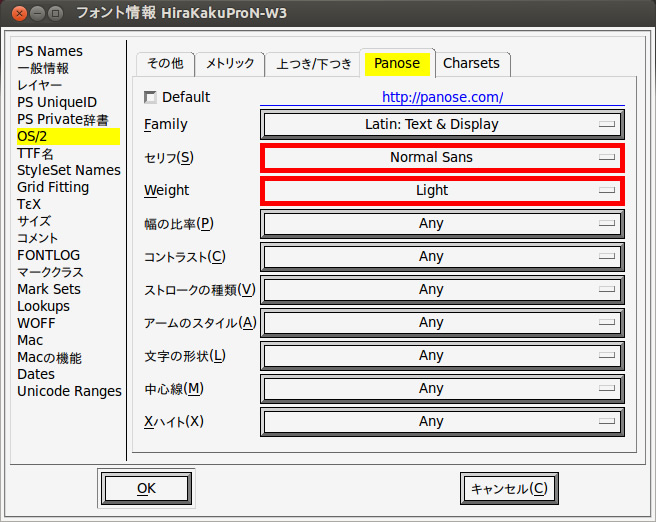
Task: Select Macの機能 in the sidebar
Action: (x=49, y=358)
